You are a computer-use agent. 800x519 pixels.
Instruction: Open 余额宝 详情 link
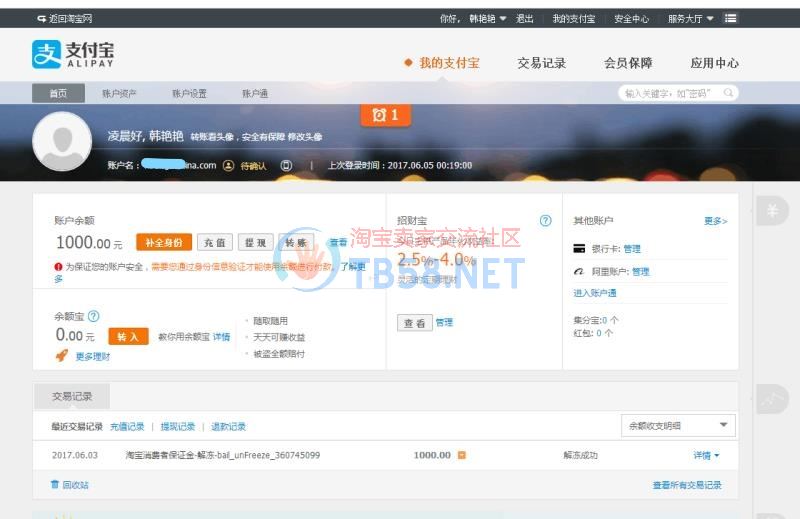(221, 337)
